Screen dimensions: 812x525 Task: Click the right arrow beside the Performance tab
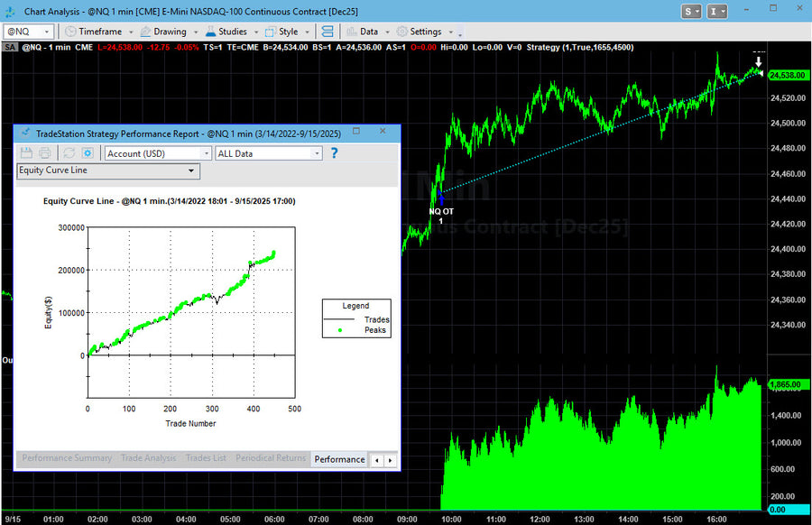(392, 459)
